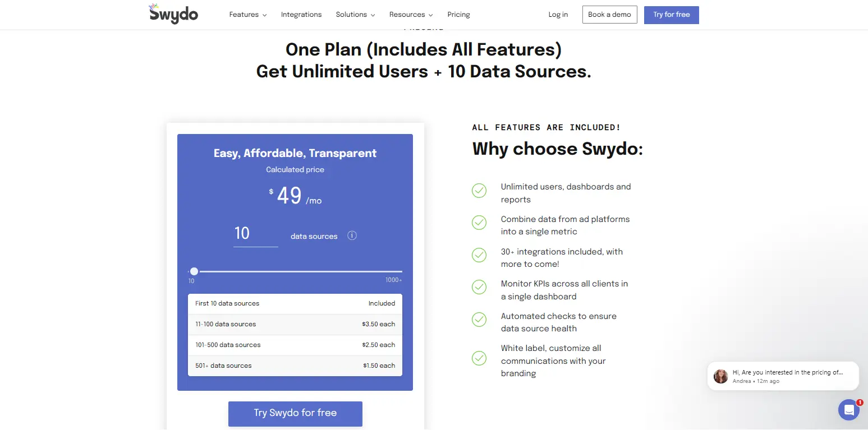
Task: Click the data sources info icon
Action: (x=352, y=235)
